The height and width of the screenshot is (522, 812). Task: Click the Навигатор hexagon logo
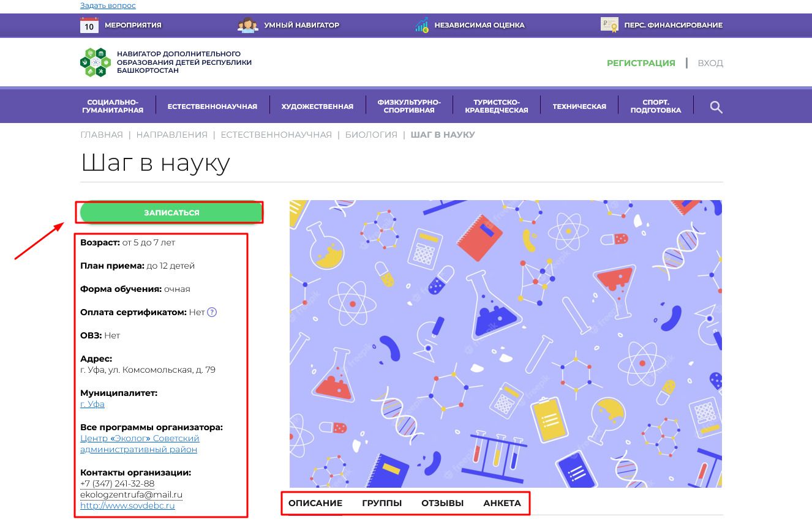point(96,62)
